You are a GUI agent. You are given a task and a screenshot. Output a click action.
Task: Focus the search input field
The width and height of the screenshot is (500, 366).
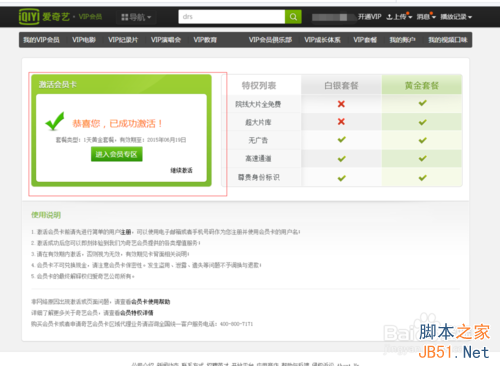(232, 17)
